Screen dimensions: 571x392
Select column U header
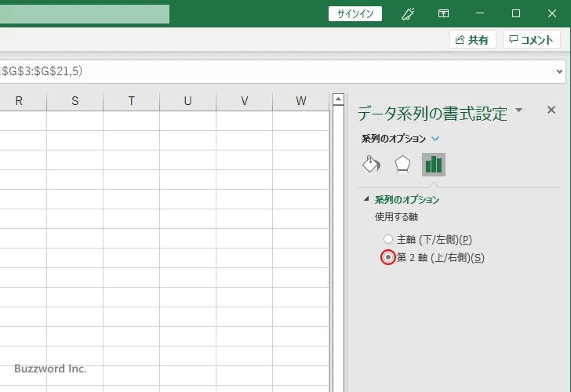188,101
